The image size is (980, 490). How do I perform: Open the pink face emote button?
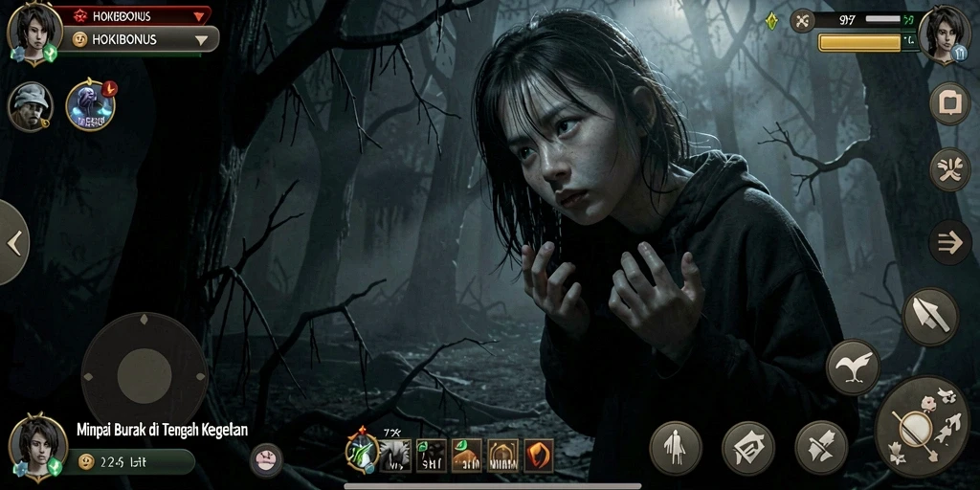[266, 460]
